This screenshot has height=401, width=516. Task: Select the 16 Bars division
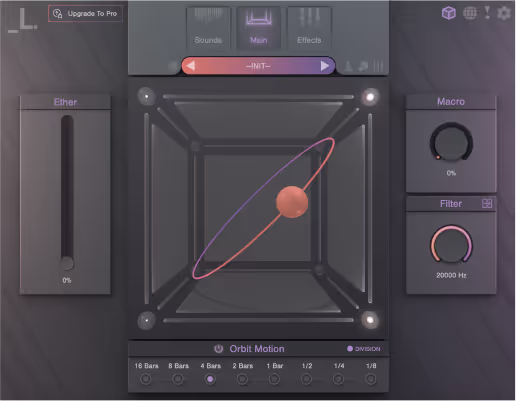tap(146, 379)
